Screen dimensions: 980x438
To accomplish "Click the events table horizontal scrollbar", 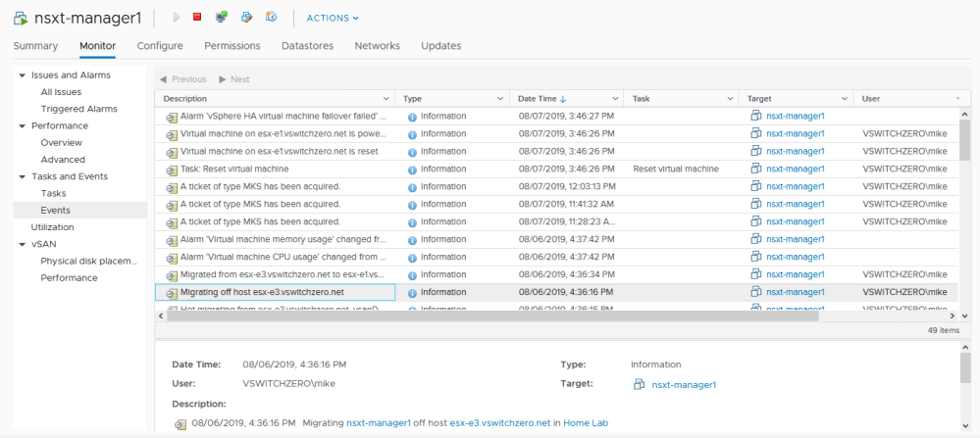I will (x=492, y=316).
